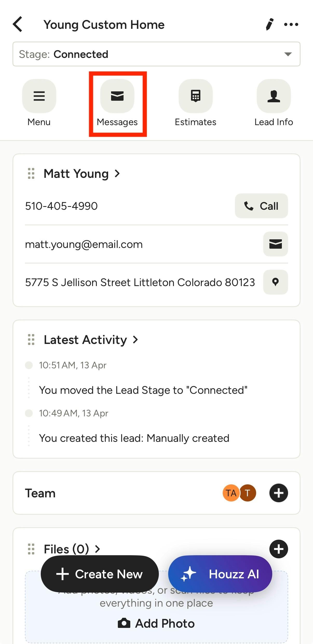Open the three-dot more options menu

(x=291, y=24)
